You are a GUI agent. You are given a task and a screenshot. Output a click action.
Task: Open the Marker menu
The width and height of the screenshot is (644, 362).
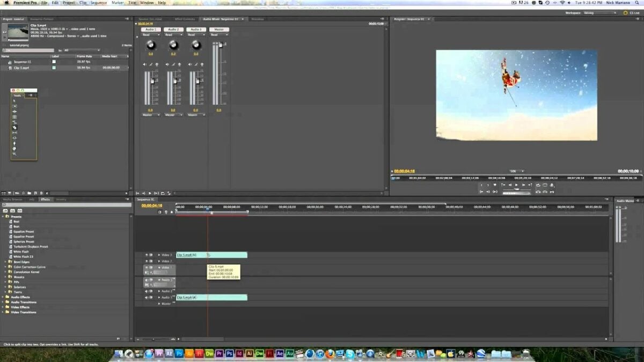point(118,3)
